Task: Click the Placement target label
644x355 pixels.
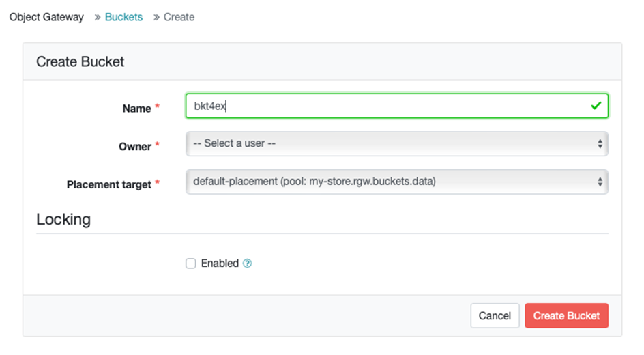Action: tap(109, 184)
